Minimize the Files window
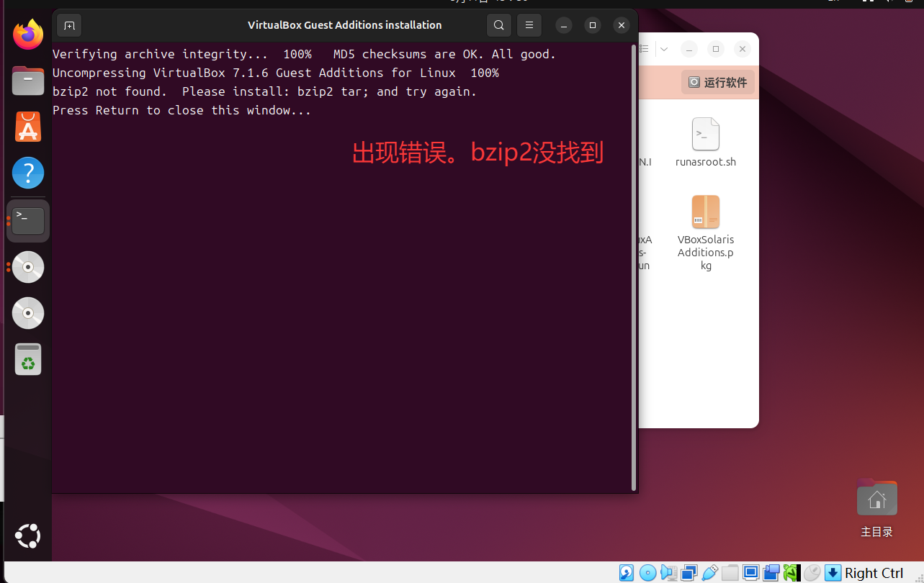924x583 pixels. pyautogui.click(x=689, y=49)
